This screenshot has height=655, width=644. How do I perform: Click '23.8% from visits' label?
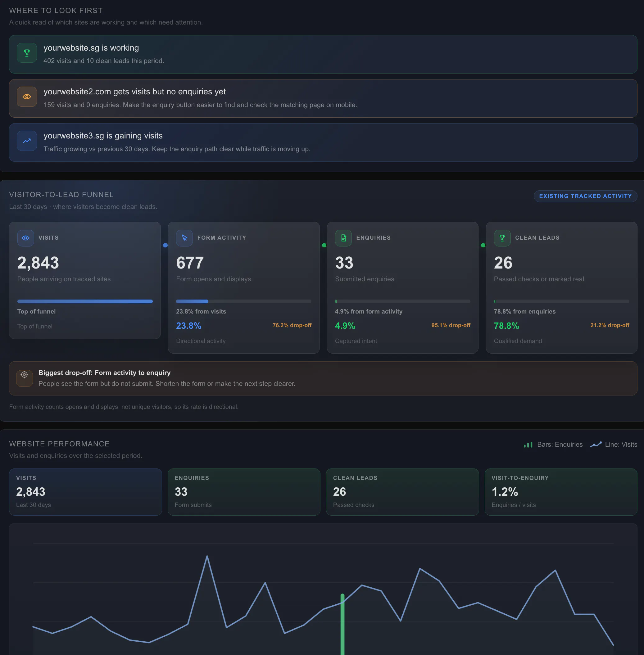click(x=201, y=311)
